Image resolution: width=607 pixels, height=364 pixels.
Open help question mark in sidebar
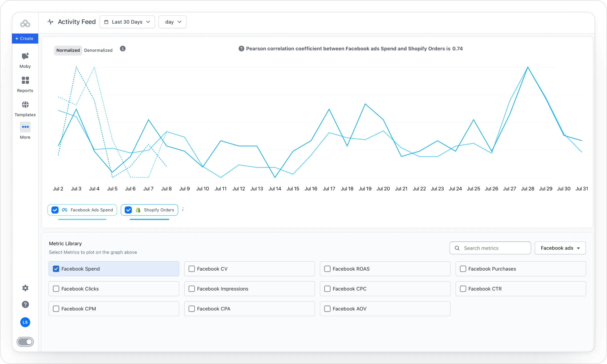[25, 305]
